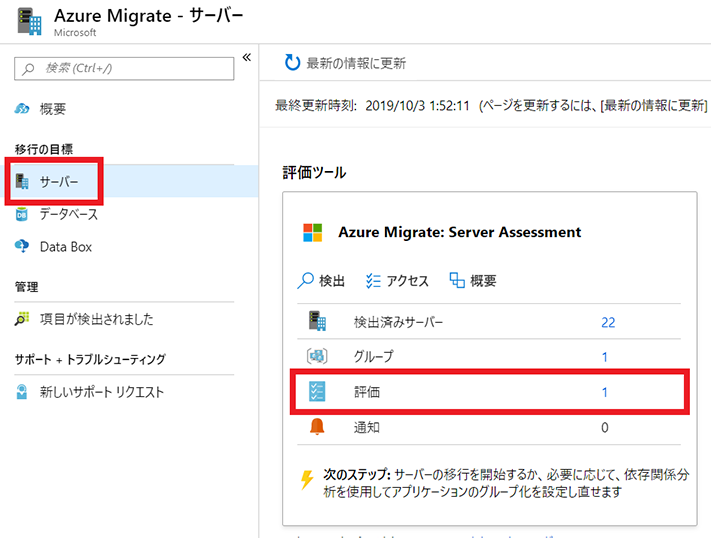Screen dimensions: 711x538
Task: Click the server building icon beside サーバー
Action: tap(22, 181)
